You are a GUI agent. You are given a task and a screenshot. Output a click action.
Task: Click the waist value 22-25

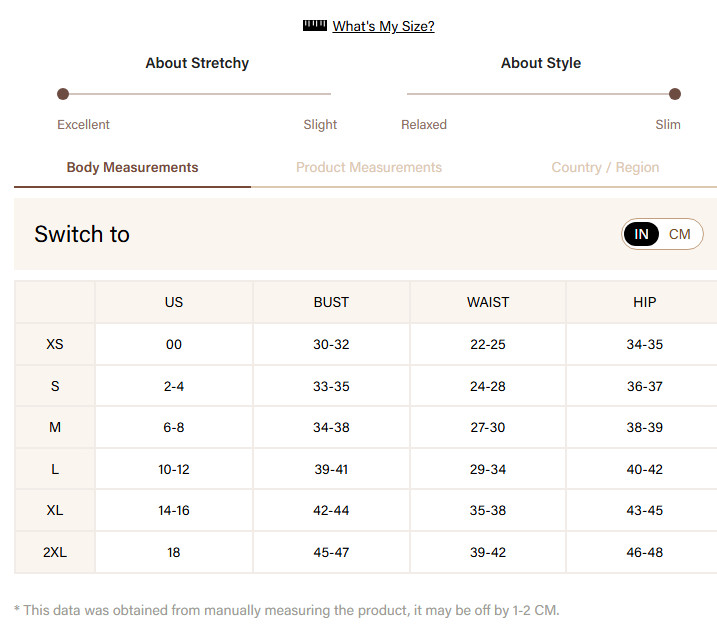tap(488, 344)
